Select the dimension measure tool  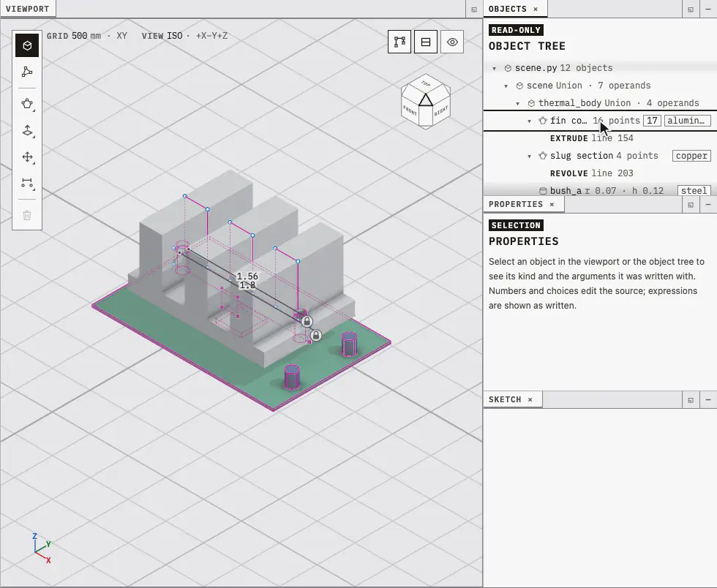[x=27, y=184]
